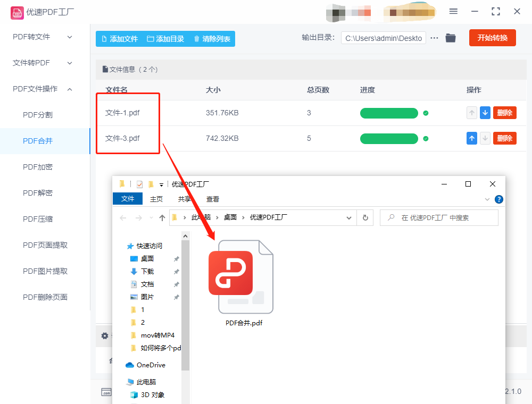This screenshot has width=532, height=404.
Task: Select PDF页面提取 in the sidebar
Action: 45,245
